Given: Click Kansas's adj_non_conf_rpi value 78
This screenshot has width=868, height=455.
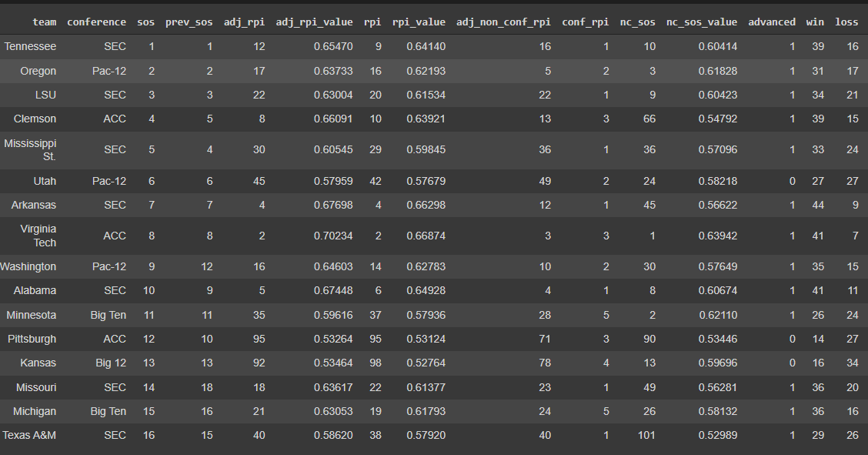Looking at the screenshot, I should click(x=545, y=363).
